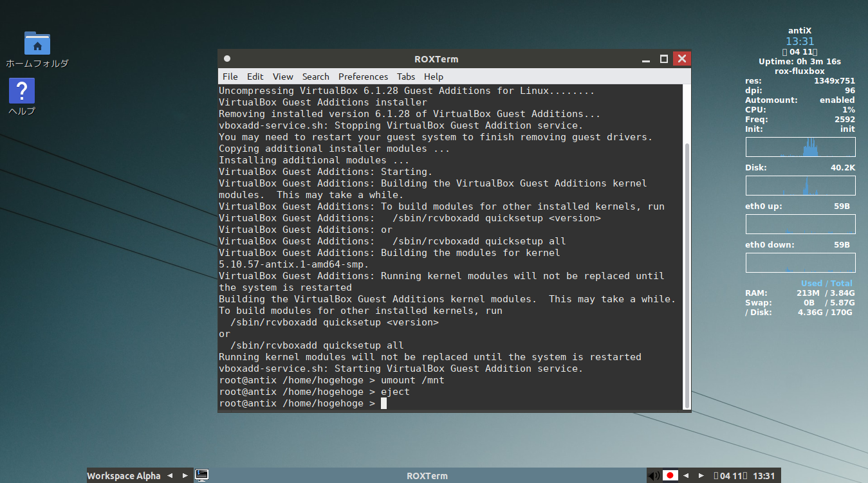868x483 pixels.
Task: Click the conky res 1349x751 row
Action: point(800,81)
